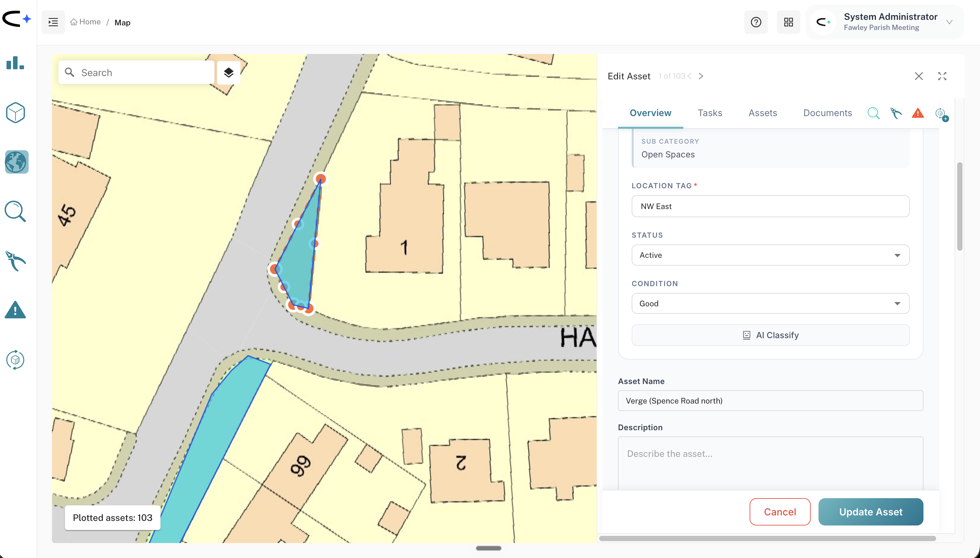Click the Description text area
The height and width of the screenshot is (558, 980).
click(770, 463)
